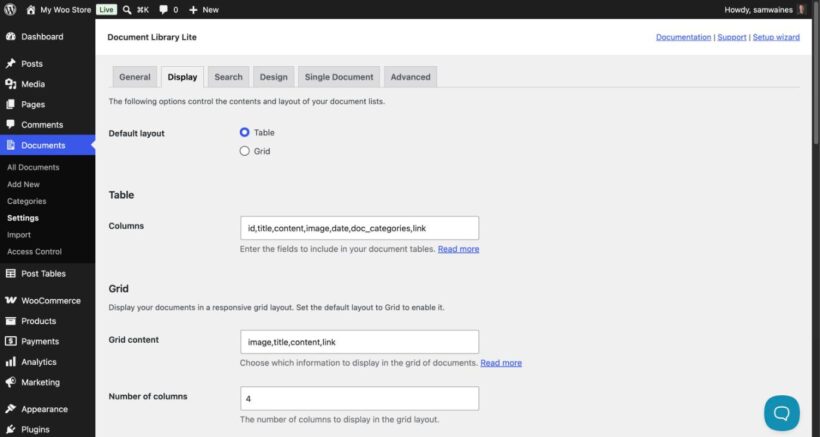Click the Marketing megaphone icon
This screenshot has height=437, width=820.
pyautogui.click(x=10, y=382)
